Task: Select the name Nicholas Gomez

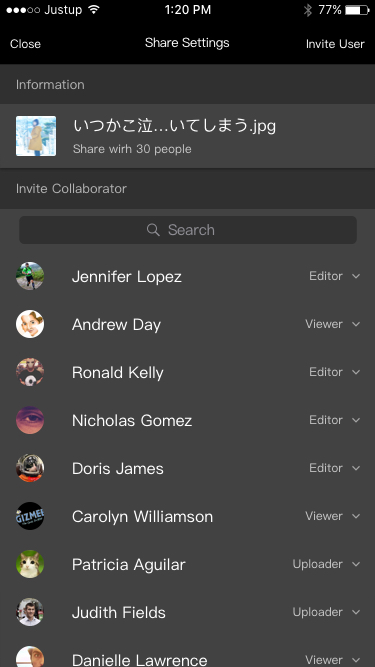Action: tap(132, 421)
